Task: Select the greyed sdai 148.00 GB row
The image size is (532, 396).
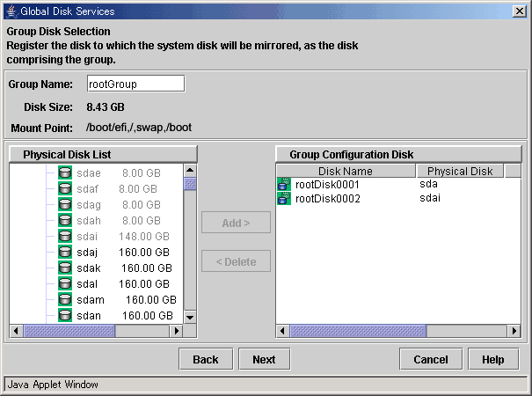Action: click(x=114, y=237)
